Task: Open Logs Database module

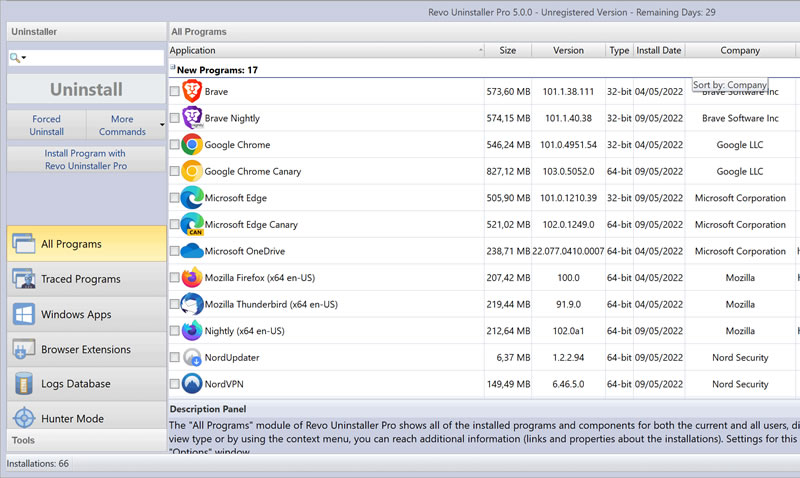Action: 86,384
